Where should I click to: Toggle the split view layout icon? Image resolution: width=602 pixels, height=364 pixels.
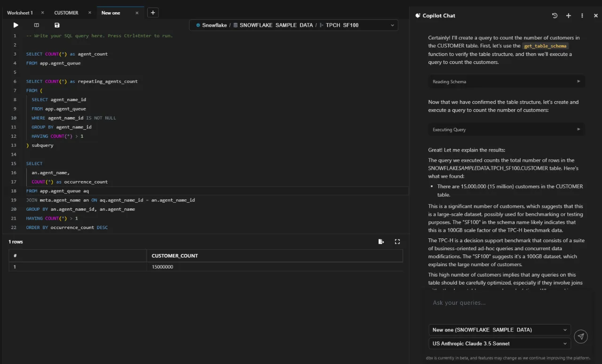point(37,25)
